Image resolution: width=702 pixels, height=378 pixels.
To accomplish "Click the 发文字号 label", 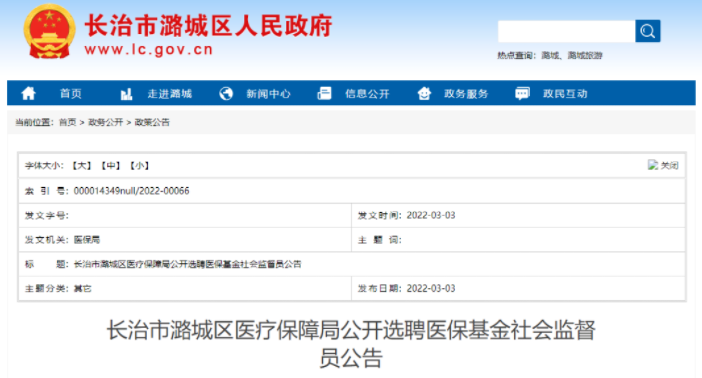I will click(47, 215).
